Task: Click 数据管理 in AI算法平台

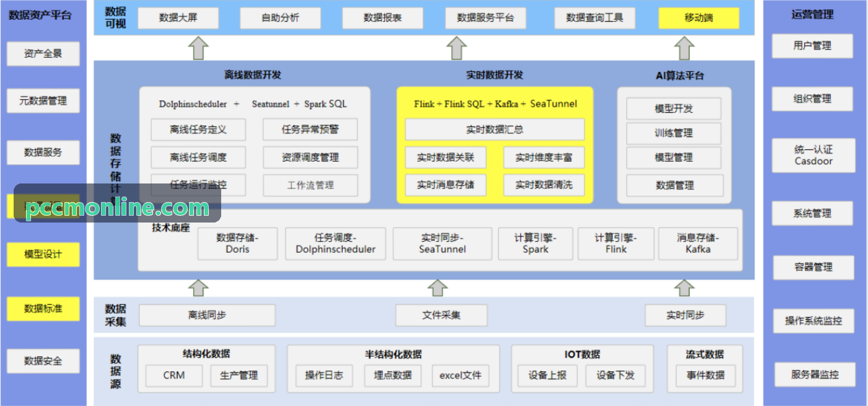Action: 675,185
